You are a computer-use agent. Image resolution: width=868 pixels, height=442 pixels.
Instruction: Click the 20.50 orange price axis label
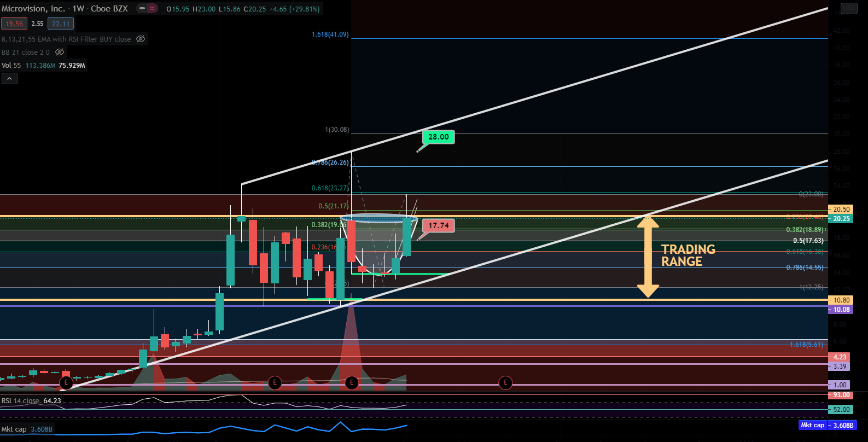tap(841, 210)
